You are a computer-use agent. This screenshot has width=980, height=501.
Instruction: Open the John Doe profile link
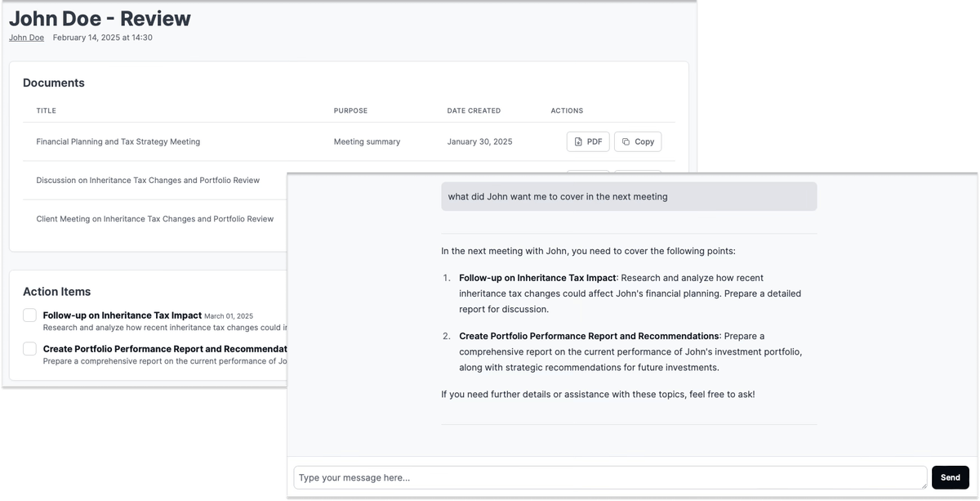[x=26, y=38]
